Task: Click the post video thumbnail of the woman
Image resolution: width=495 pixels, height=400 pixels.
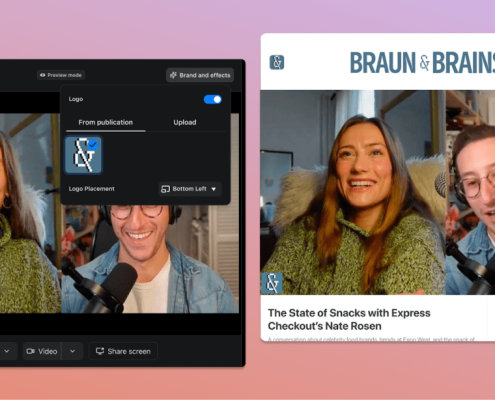Action: [x=353, y=192]
